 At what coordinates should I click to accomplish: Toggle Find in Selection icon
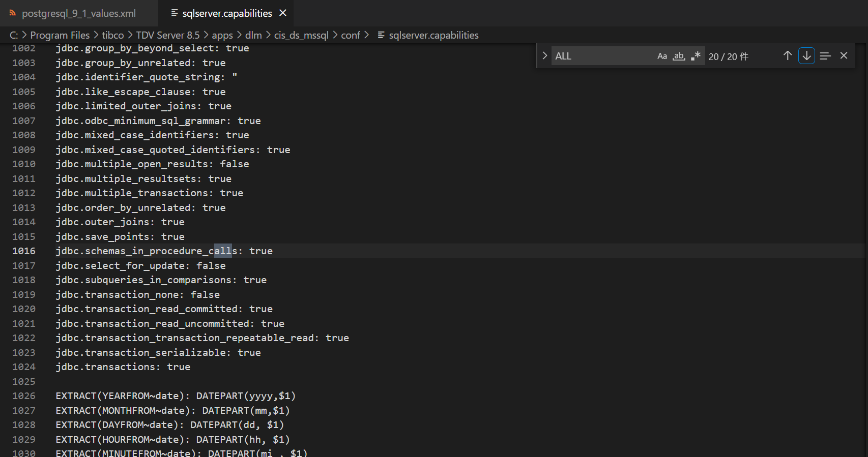[x=825, y=56]
